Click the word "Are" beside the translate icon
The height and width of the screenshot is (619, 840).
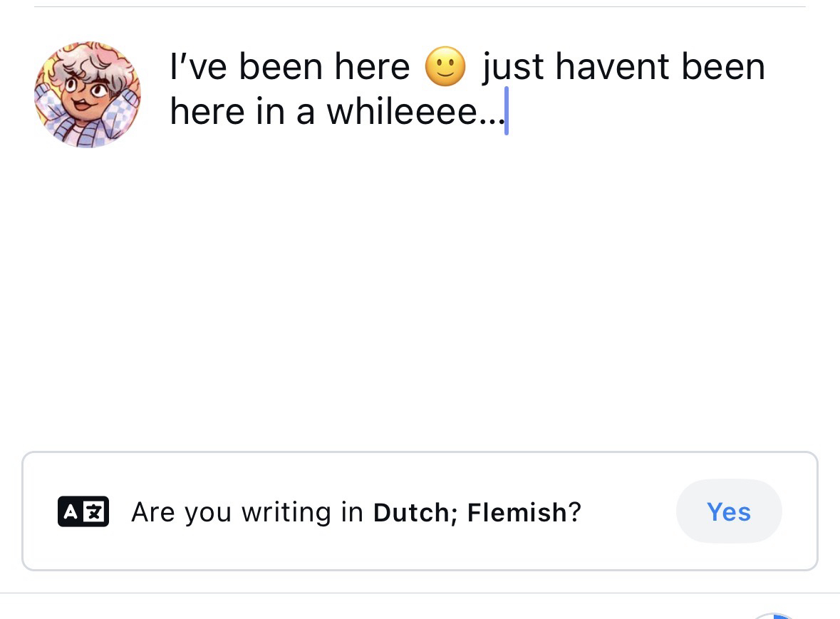click(152, 512)
